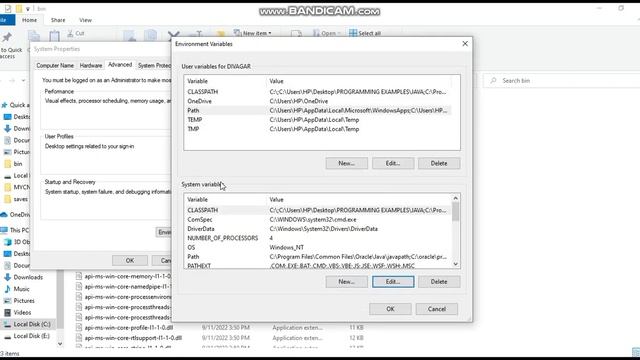
Task: Open the Computer Name tab in System Properties
Action: tap(55, 65)
